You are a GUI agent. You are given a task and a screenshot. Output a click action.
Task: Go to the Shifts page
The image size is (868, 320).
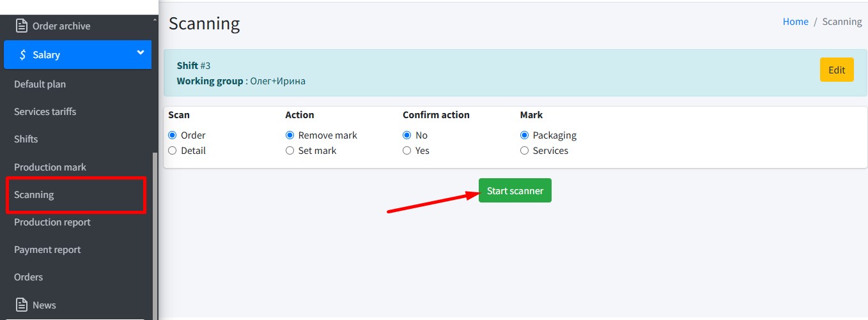pyautogui.click(x=26, y=139)
